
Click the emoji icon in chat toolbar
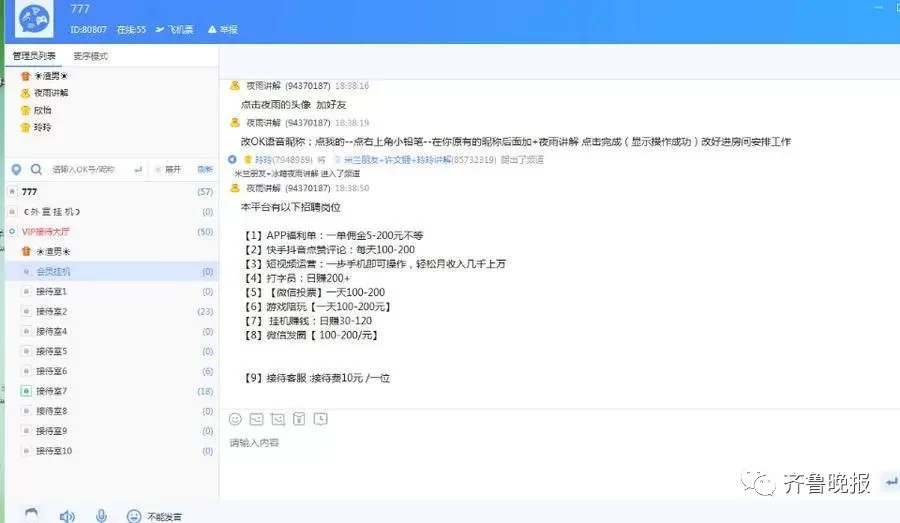coord(235,418)
